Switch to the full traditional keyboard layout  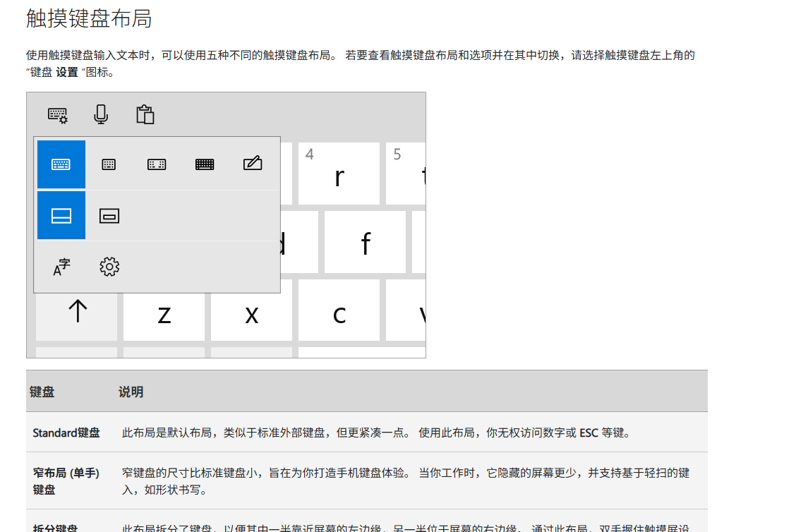(205, 164)
